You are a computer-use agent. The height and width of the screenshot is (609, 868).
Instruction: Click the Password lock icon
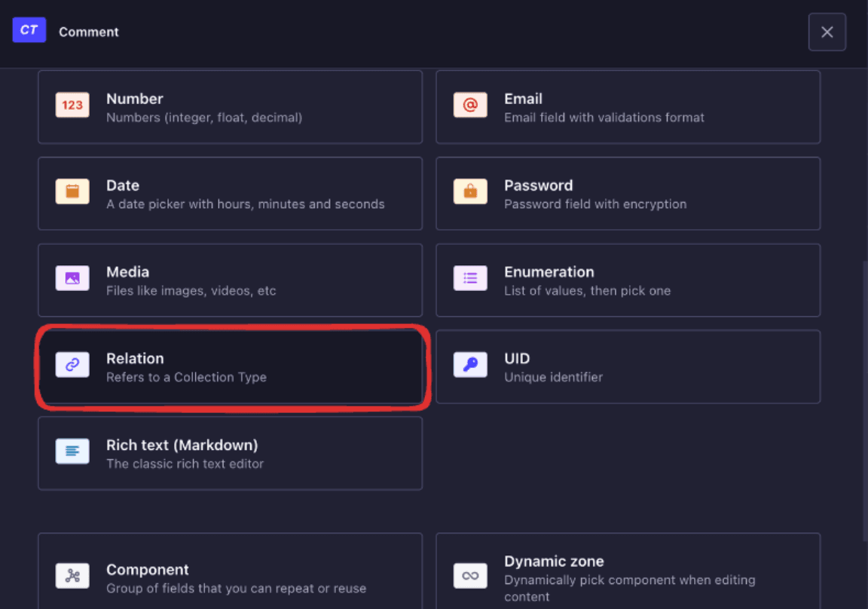point(470,192)
